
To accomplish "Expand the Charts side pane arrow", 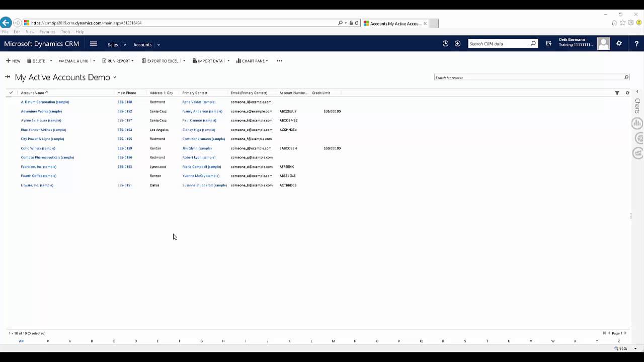I will coord(637,92).
